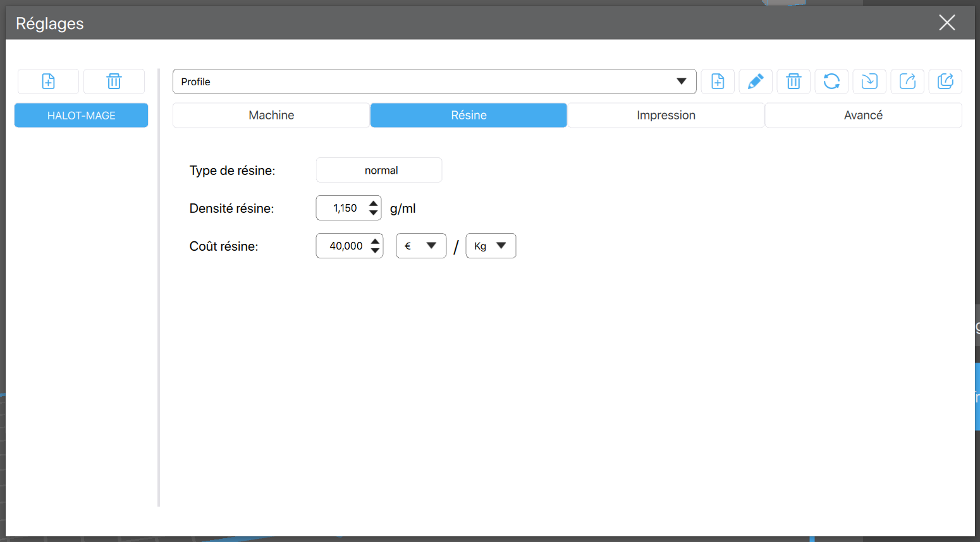Switch to the Machine tab

(271, 115)
